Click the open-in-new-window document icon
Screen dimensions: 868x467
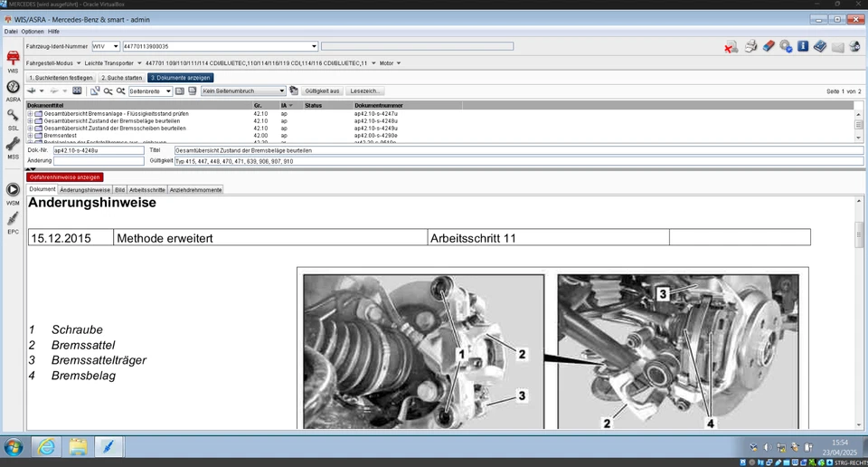click(95, 91)
